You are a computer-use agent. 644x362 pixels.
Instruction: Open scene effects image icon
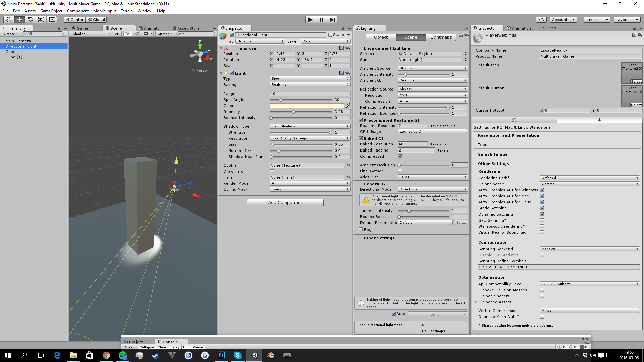point(145,34)
